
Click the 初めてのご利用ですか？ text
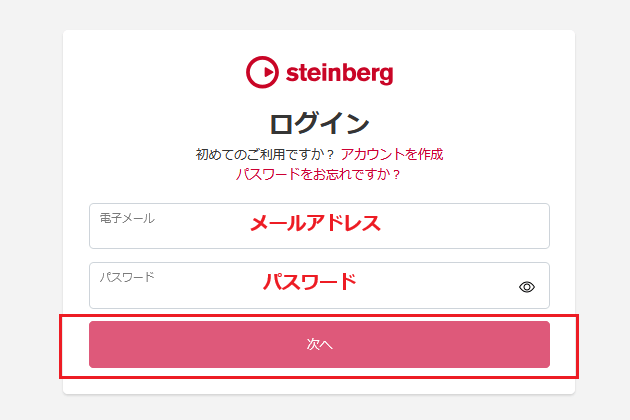coord(265,154)
